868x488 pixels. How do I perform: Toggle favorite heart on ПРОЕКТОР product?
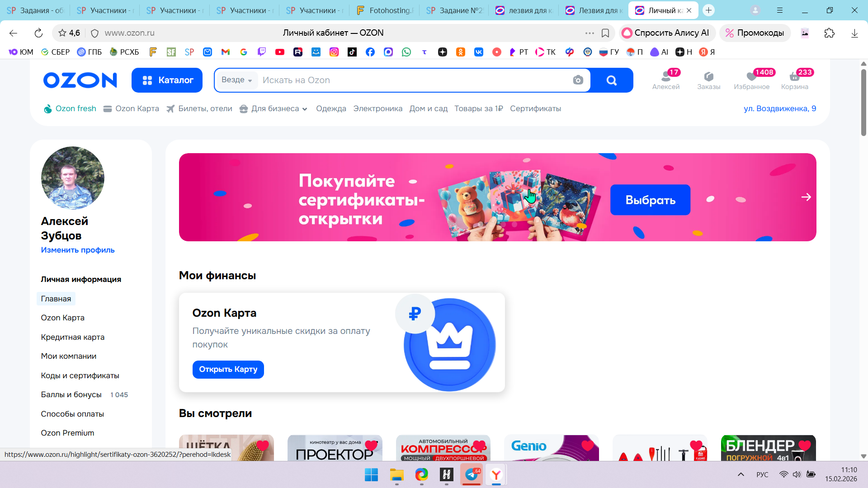(371, 446)
